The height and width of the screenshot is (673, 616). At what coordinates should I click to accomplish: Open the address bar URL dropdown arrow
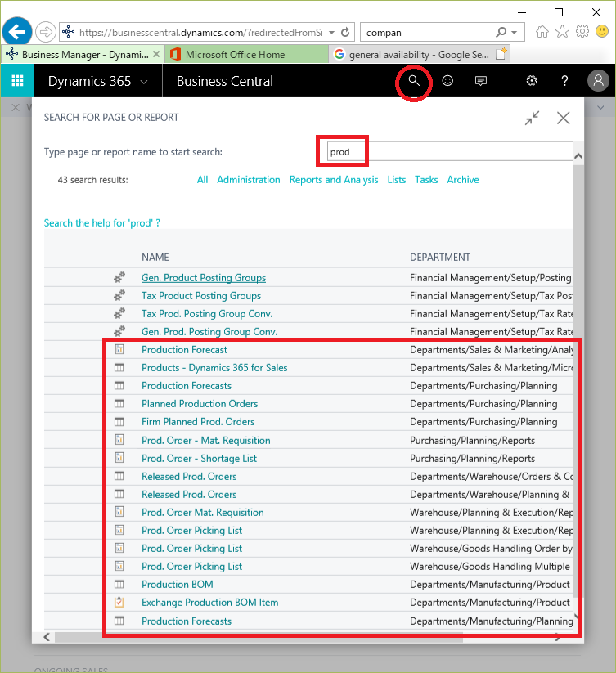pyautogui.click(x=331, y=32)
